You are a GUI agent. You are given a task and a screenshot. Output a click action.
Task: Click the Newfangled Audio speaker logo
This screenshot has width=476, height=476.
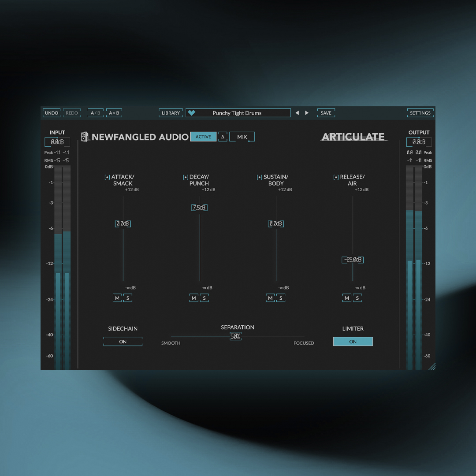click(x=85, y=137)
